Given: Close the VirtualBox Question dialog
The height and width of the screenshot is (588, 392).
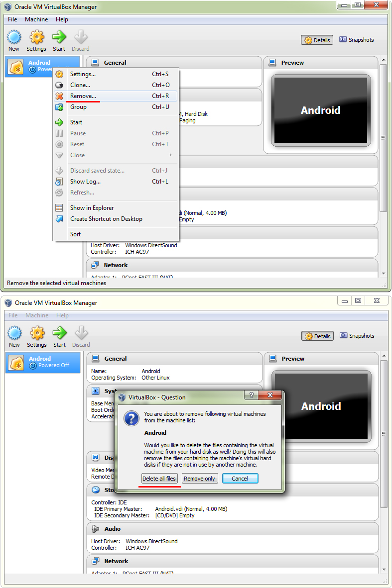Looking at the screenshot, I should tap(270, 395).
